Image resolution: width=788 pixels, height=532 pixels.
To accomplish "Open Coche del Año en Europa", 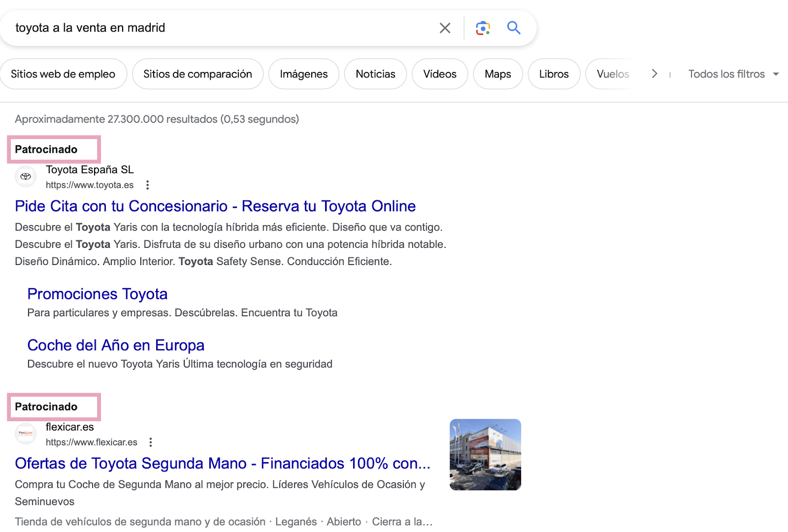I will pyautogui.click(x=116, y=345).
